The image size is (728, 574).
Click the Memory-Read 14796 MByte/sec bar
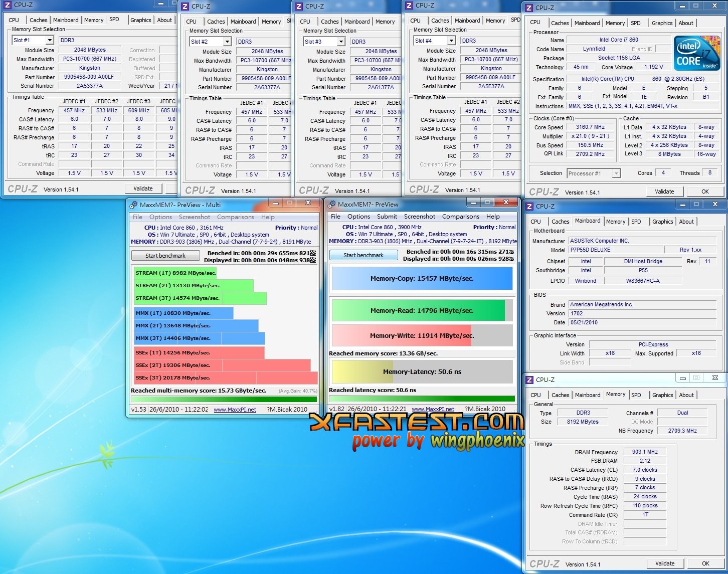(x=422, y=310)
